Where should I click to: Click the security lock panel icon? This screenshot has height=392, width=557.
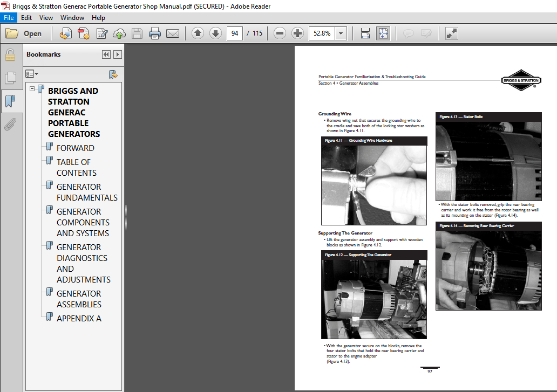(x=10, y=55)
